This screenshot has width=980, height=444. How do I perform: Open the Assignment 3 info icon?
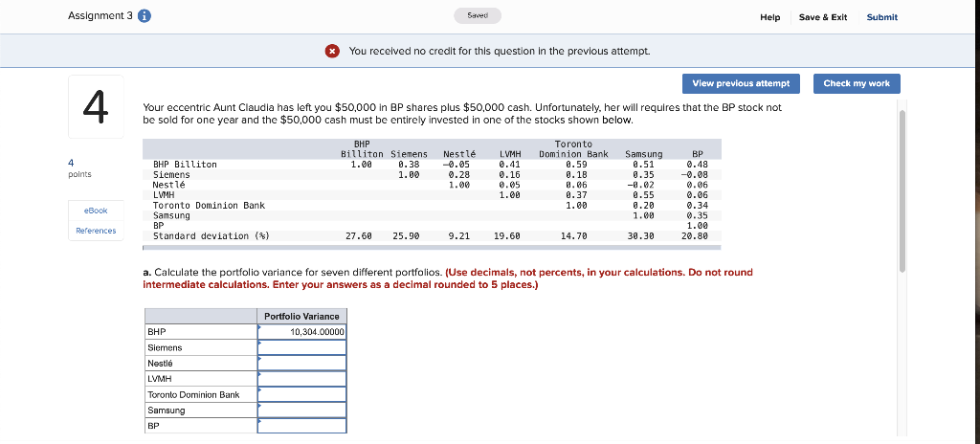click(x=144, y=17)
